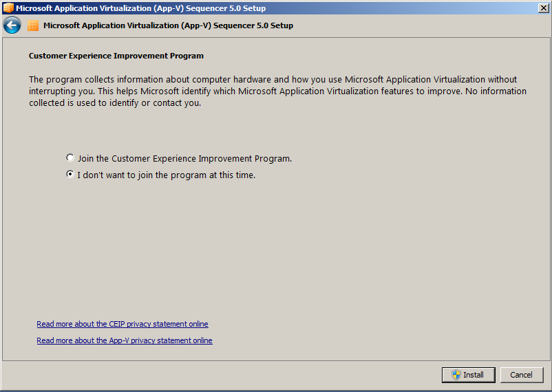The width and height of the screenshot is (552, 392).
Task: Close the setup window
Action: click(544, 8)
